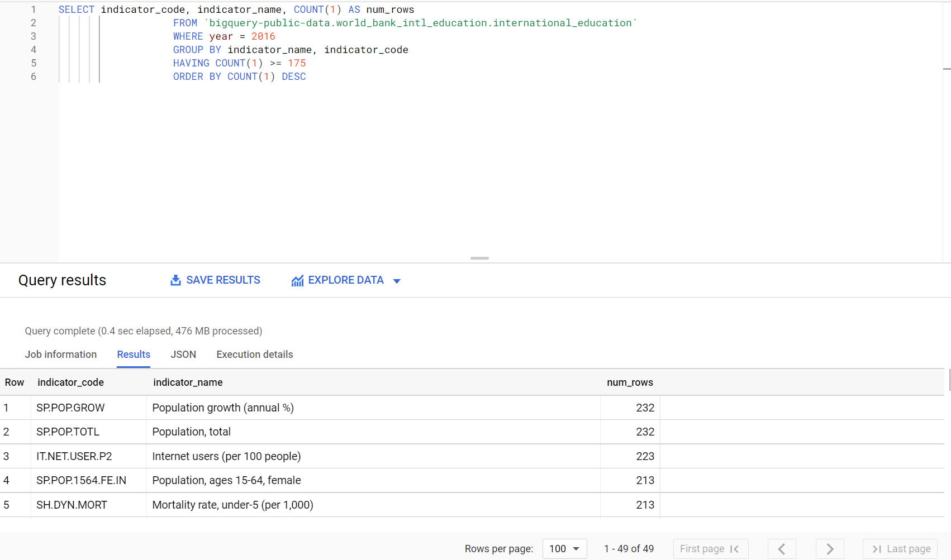Click num_rows value for SP.POP.GROW
This screenshot has width=951, height=560.
tap(645, 408)
